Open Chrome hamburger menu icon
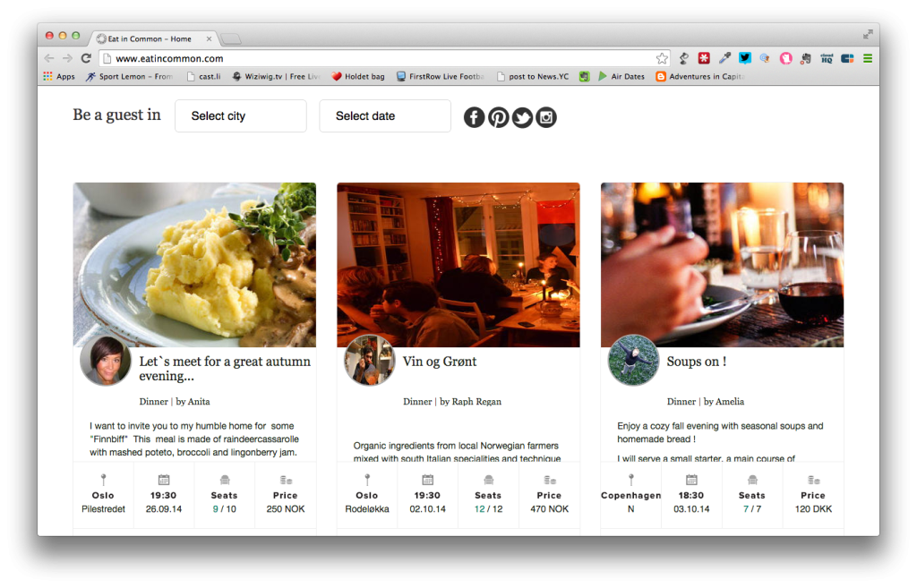 click(x=868, y=58)
